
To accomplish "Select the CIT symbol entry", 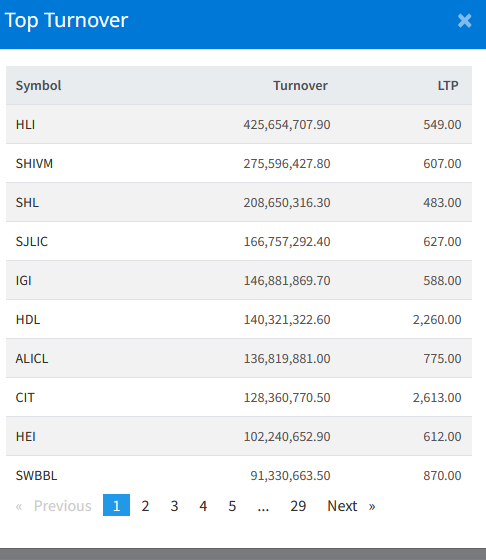I will click(25, 398).
